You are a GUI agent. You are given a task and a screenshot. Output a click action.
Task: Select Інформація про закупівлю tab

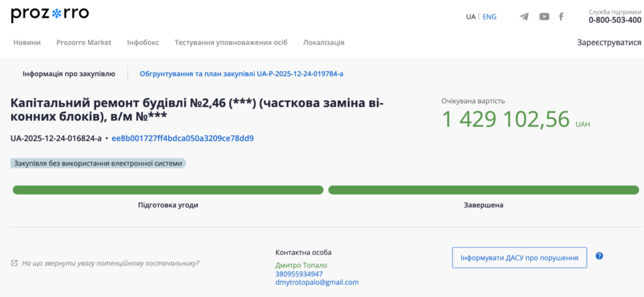[69, 74]
